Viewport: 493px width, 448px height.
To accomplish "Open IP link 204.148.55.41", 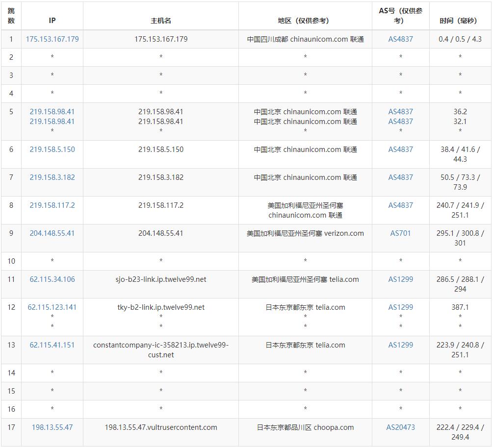I will click(x=52, y=233).
